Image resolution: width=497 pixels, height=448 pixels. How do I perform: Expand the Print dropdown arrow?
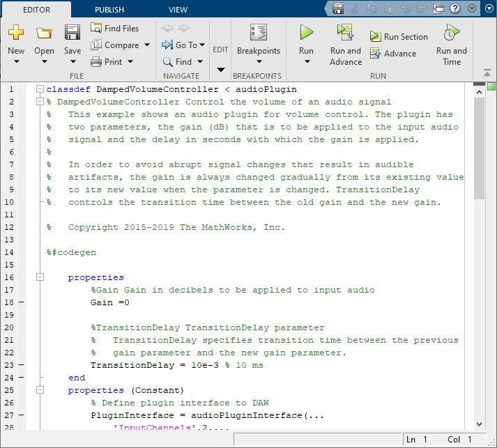click(x=130, y=61)
